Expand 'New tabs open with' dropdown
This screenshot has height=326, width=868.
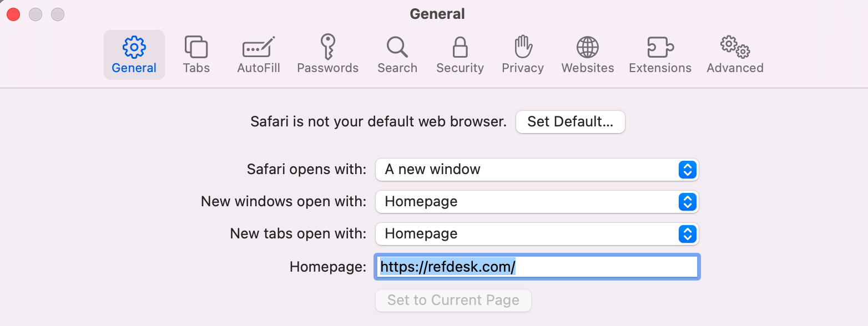point(537,234)
